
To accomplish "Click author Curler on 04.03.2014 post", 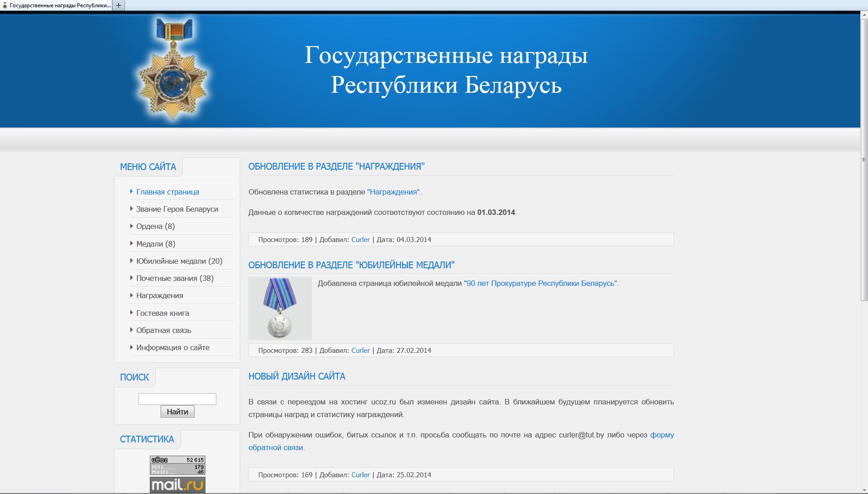I will coord(360,240).
